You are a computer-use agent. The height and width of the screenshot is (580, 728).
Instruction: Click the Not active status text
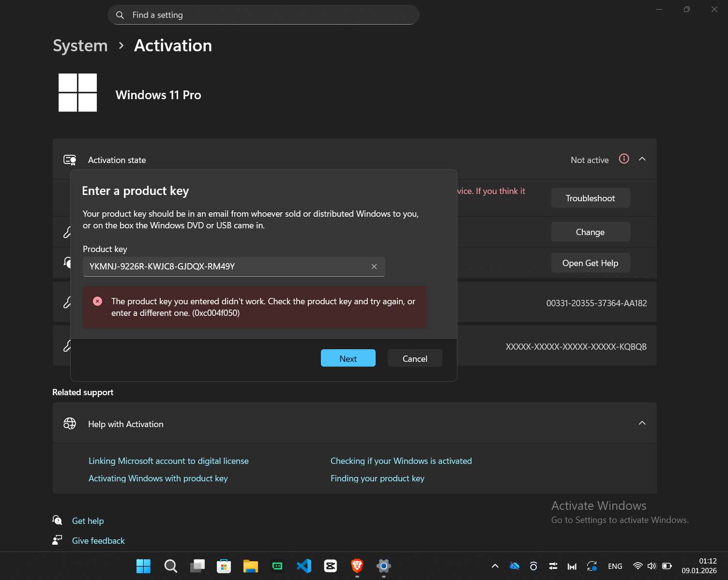click(590, 160)
